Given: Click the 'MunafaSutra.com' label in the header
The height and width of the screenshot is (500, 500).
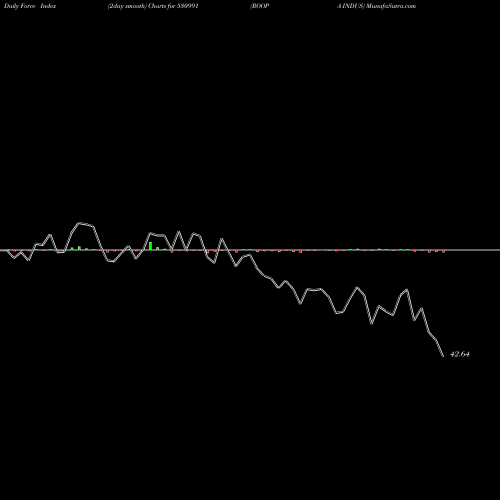Looking at the screenshot, I should 391,6.
